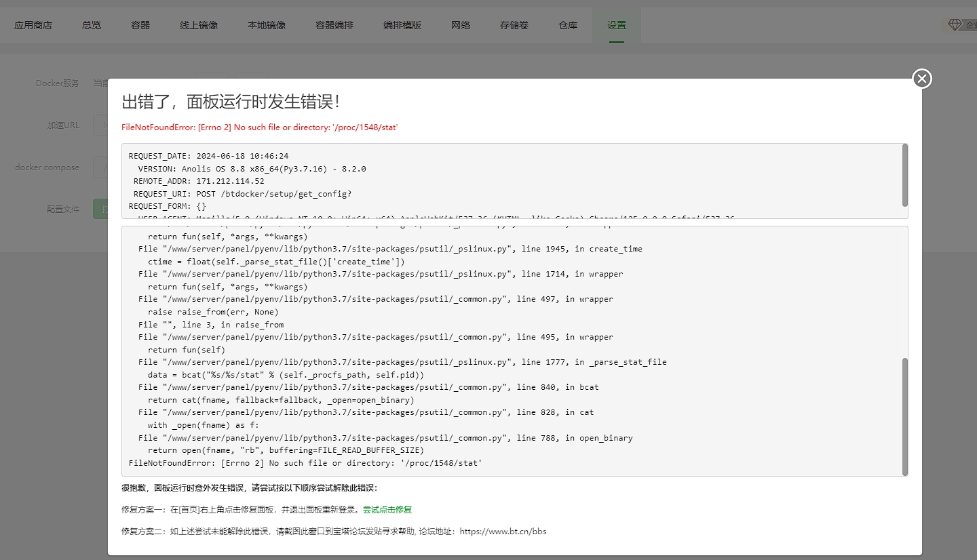The width and height of the screenshot is (977, 560).
Task: Click the 配置文件 label in settings page
Action: (63, 209)
